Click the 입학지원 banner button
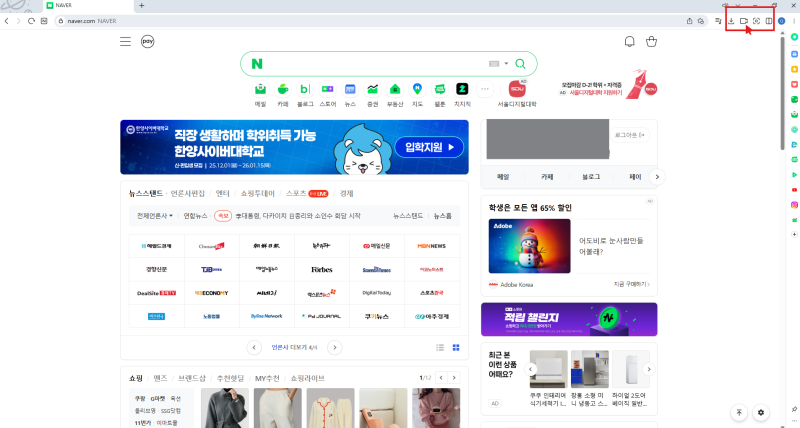The width and height of the screenshot is (800, 428). coord(429,147)
